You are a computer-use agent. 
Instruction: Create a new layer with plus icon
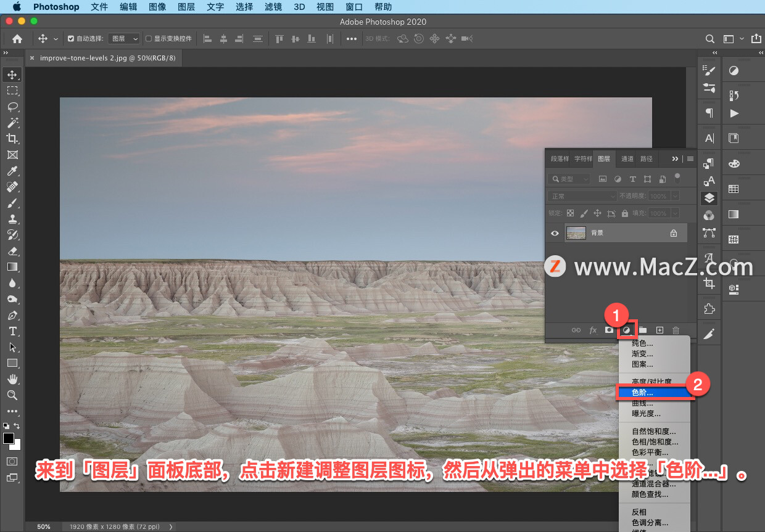660,330
